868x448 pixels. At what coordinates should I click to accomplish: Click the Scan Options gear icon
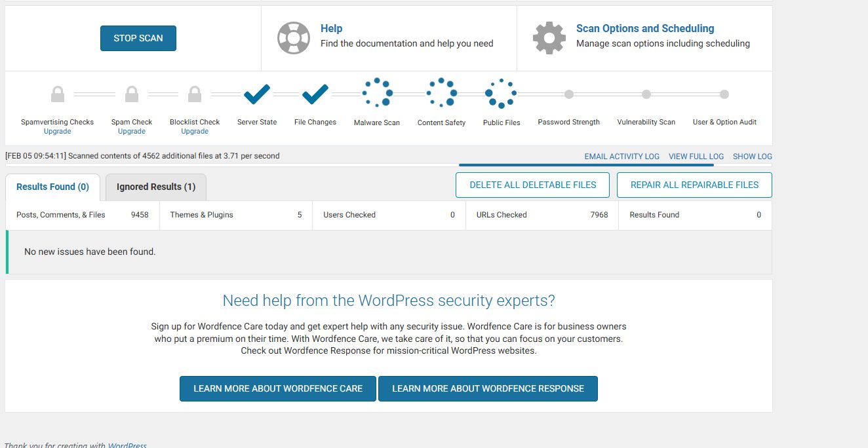[549, 38]
